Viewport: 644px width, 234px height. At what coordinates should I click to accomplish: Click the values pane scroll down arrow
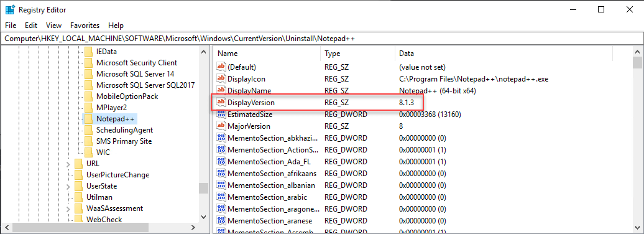point(637,227)
